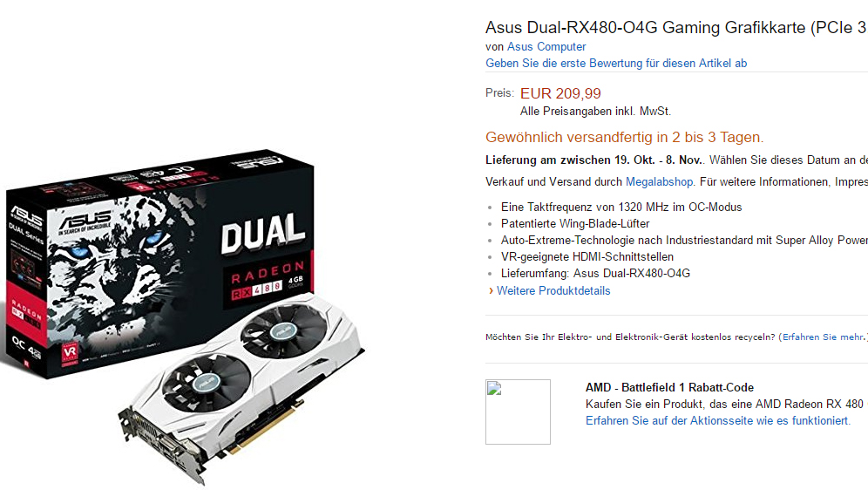Click 'Gewöhnlich versandfertig in 2 bis 3 Tagen'
The width and height of the screenshot is (868, 490).
625,137
